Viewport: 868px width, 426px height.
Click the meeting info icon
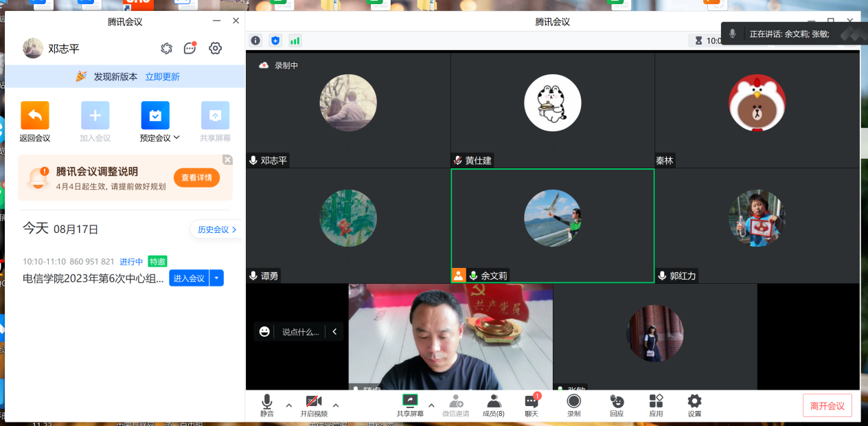[255, 41]
